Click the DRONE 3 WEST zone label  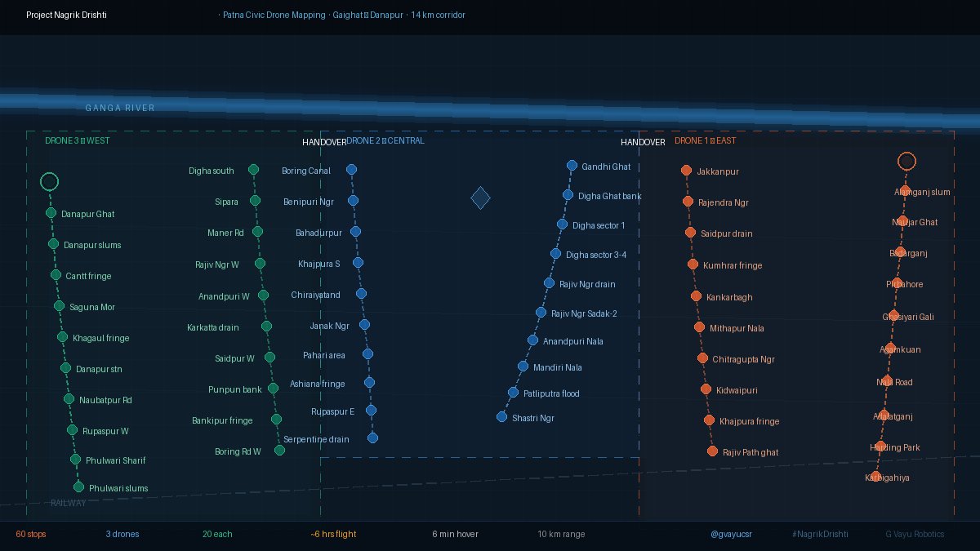pyautogui.click(x=78, y=140)
